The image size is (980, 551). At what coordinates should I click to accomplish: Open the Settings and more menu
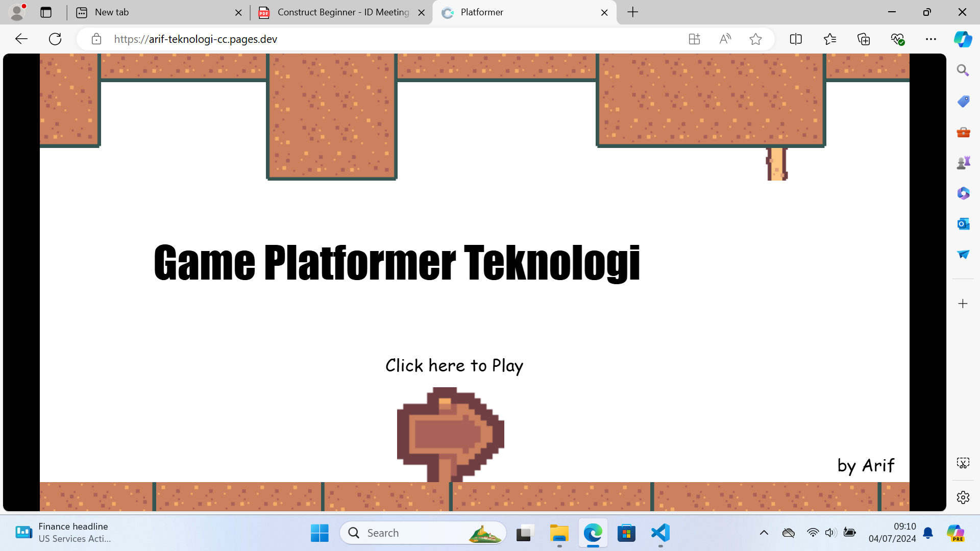[931, 39]
